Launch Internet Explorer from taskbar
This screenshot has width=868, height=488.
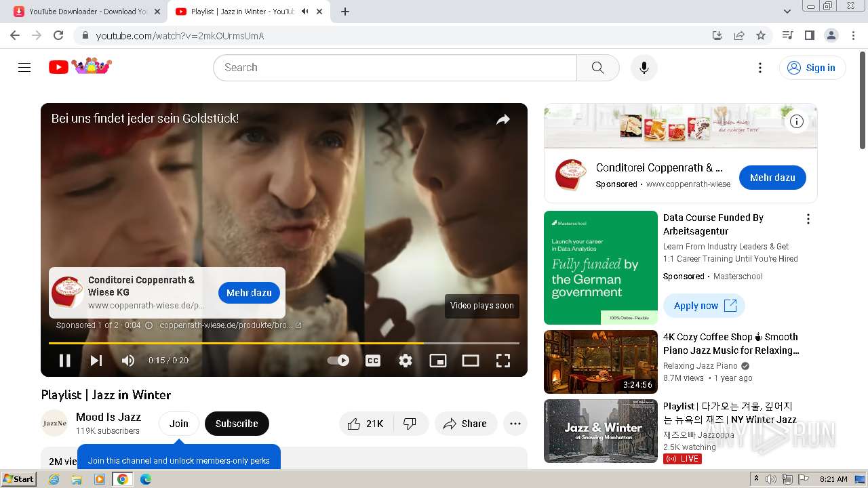54,479
